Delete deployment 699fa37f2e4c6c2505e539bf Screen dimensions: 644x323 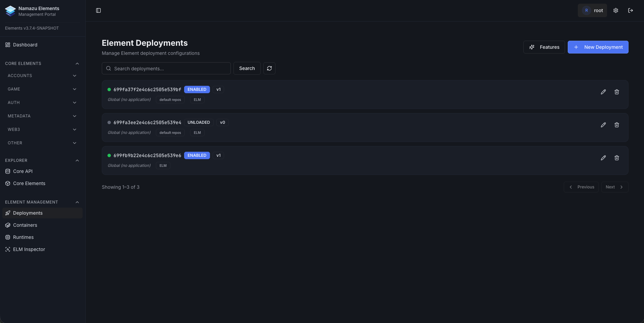616,92
